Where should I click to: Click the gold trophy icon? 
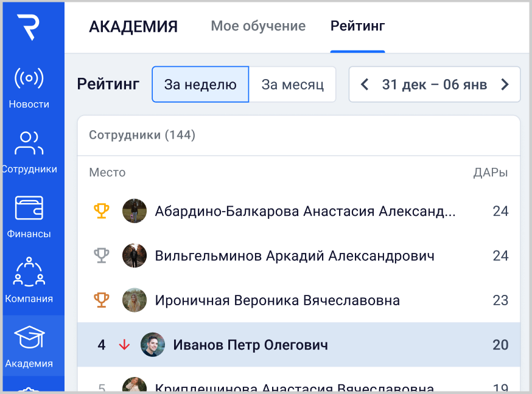point(102,211)
